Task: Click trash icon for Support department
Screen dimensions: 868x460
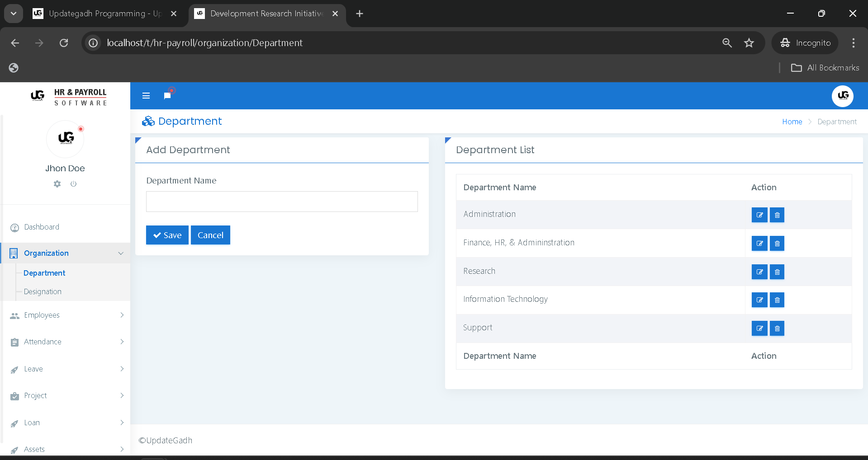Action: pos(777,329)
